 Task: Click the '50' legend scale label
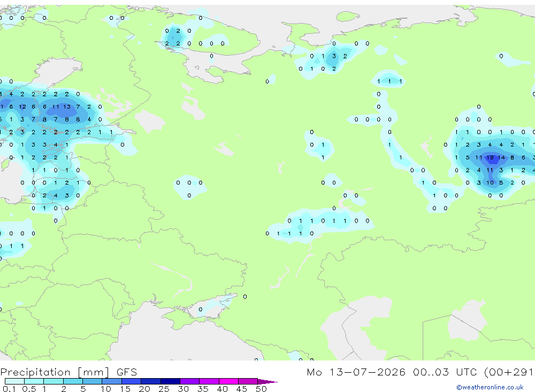[261, 389]
